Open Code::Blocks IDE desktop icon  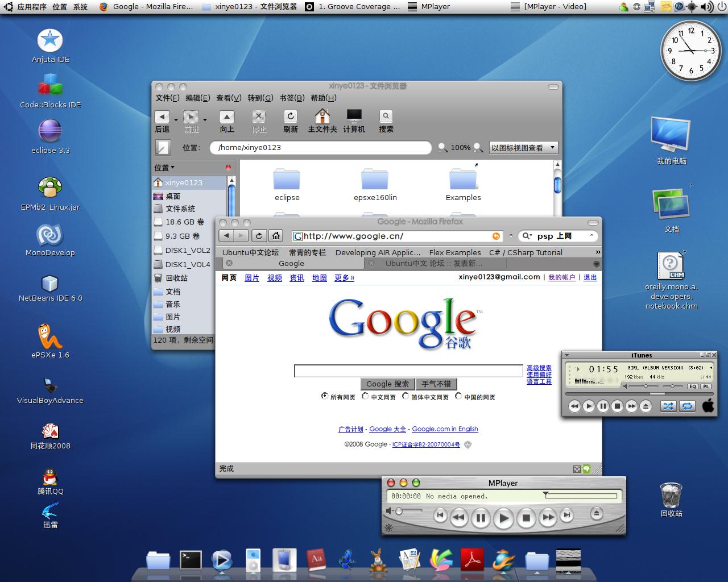50,92
